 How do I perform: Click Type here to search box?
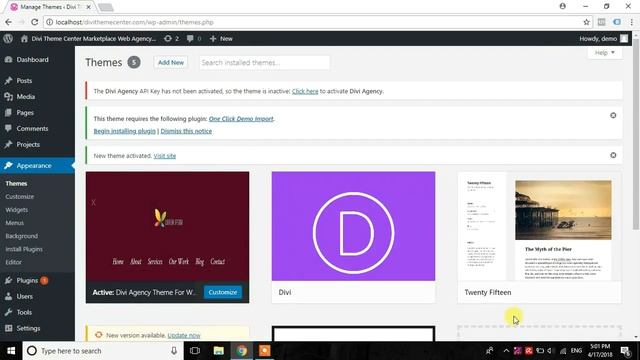(x=102, y=351)
